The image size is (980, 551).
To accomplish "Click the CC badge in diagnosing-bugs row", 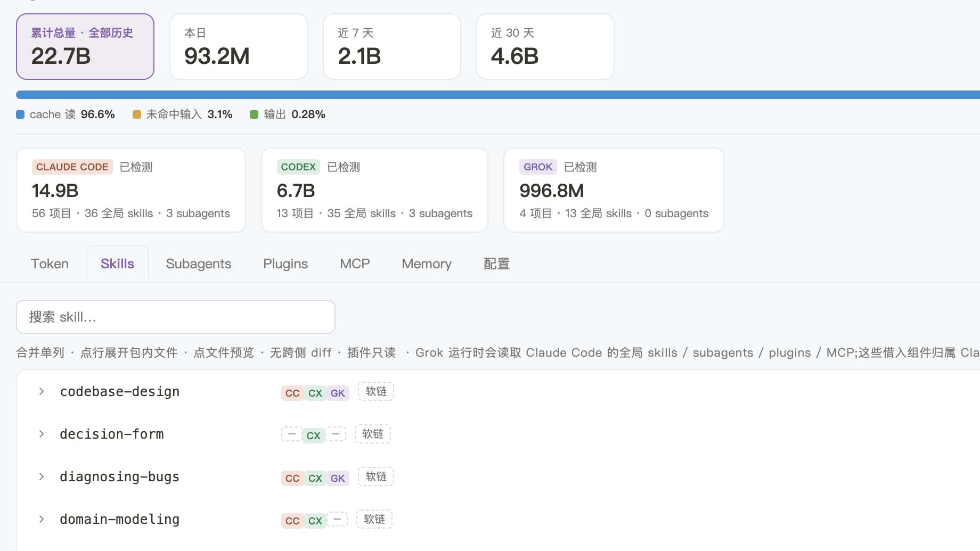I will tap(292, 479).
